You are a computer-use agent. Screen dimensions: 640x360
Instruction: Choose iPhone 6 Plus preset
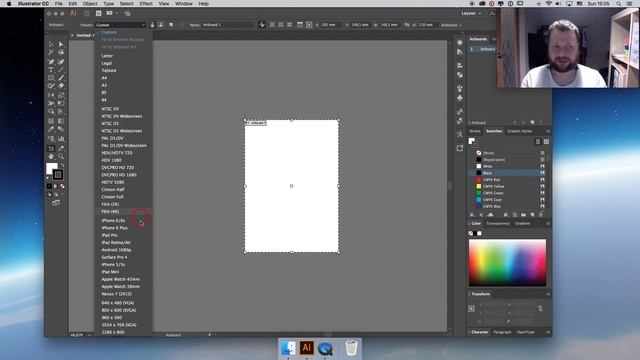(x=115, y=228)
